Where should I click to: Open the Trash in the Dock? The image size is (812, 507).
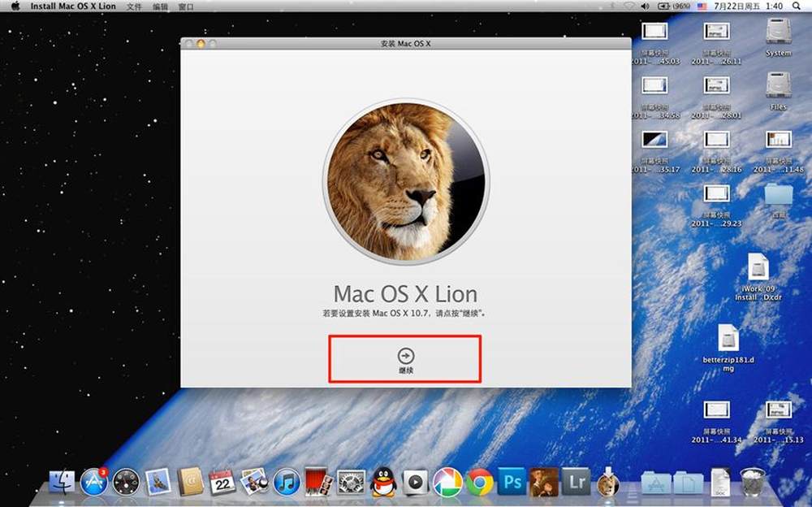[753, 482]
